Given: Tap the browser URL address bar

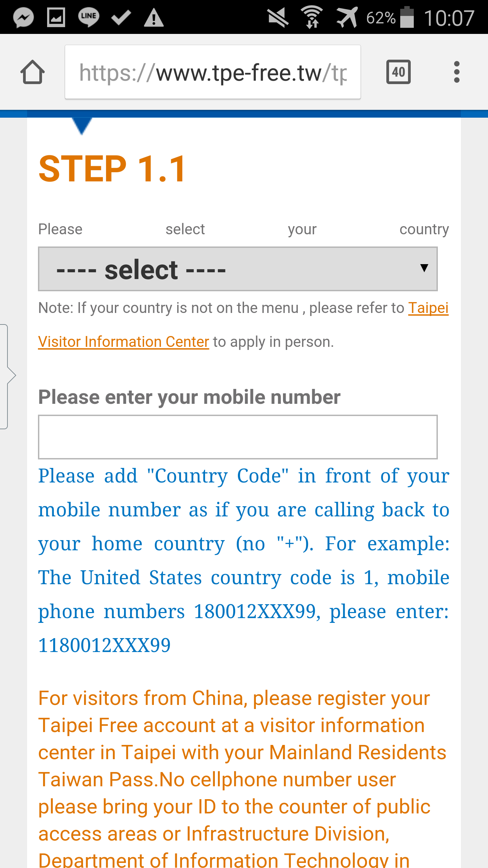Looking at the screenshot, I should pos(213,72).
